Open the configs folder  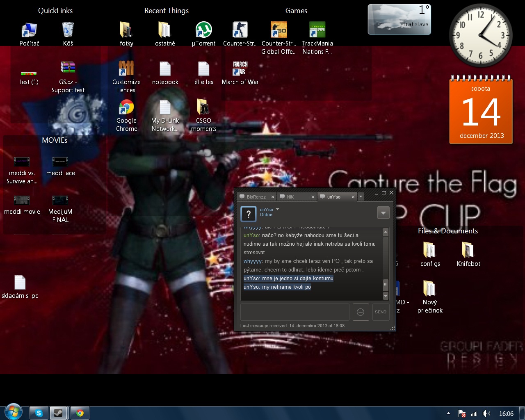tap(430, 254)
